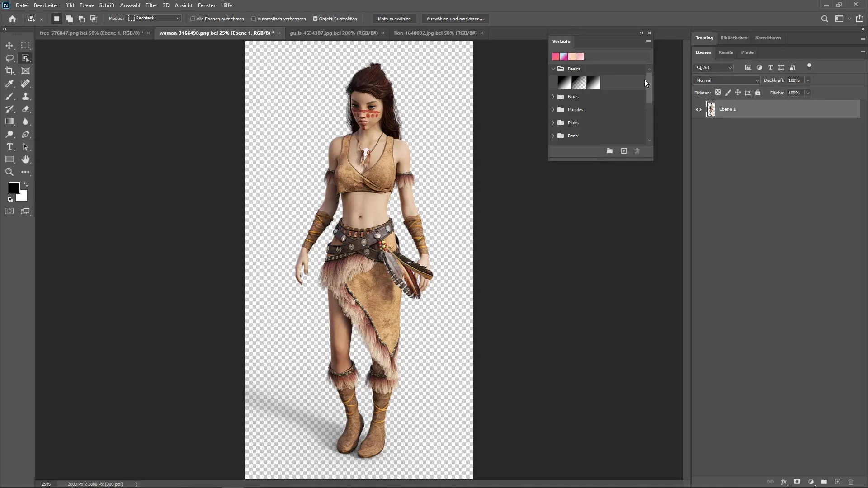Select the Rectangular Marquee tool
Viewport: 868px width, 488px height.
pyautogui.click(x=26, y=46)
